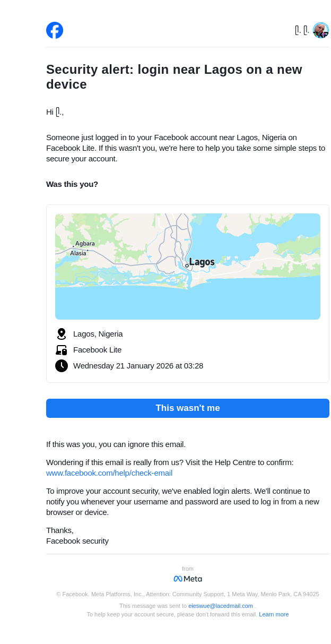
Task: Click the "Lagos, Nigeria" location text
Action: 98,334
